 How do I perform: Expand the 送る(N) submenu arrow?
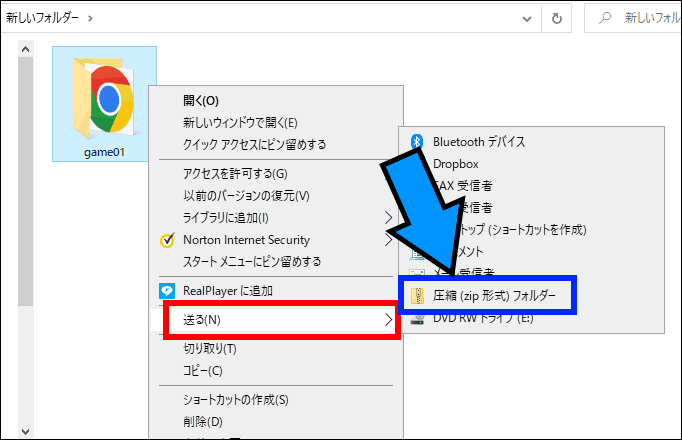[388, 320]
